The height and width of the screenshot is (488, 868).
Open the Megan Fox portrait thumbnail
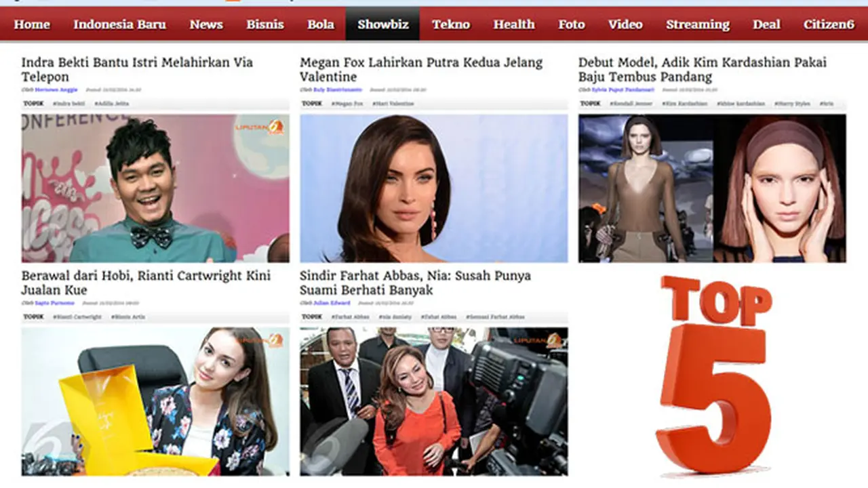(434, 188)
